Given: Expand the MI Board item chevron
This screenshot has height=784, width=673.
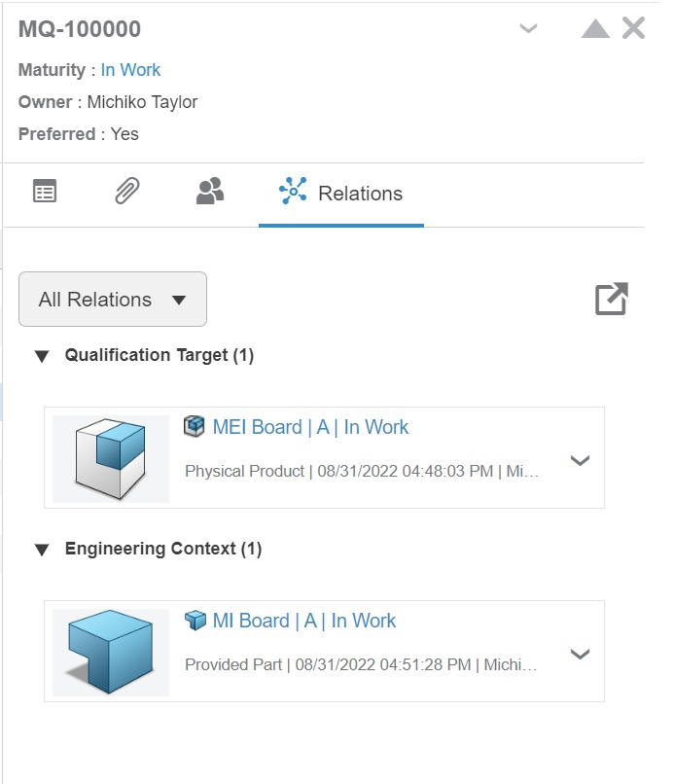Looking at the screenshot, I should (x=580, y=654).
